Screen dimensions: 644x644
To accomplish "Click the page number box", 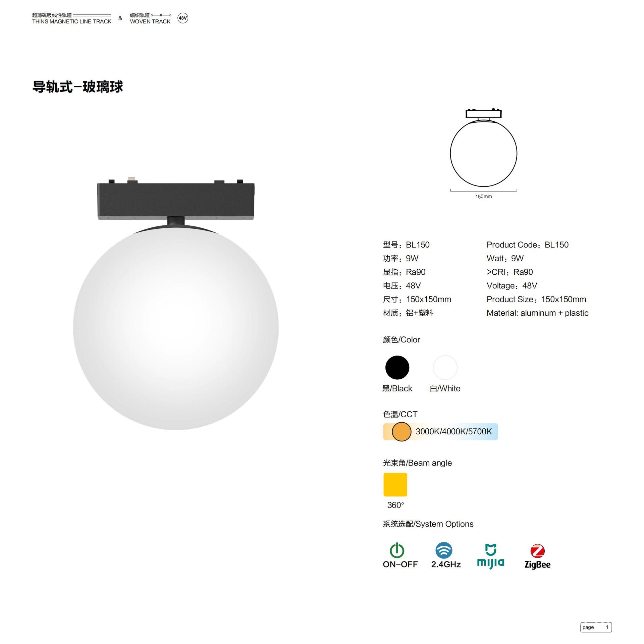I will coord(596,627).
